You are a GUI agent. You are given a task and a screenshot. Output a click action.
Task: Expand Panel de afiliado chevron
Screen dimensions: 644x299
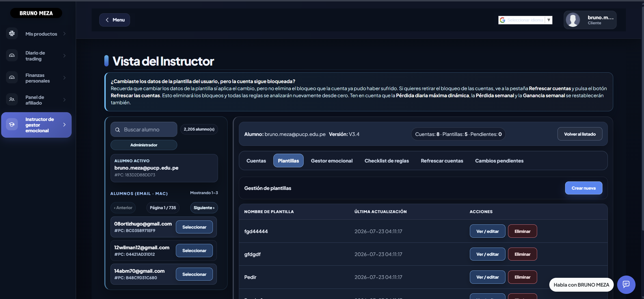click(64, 100)
